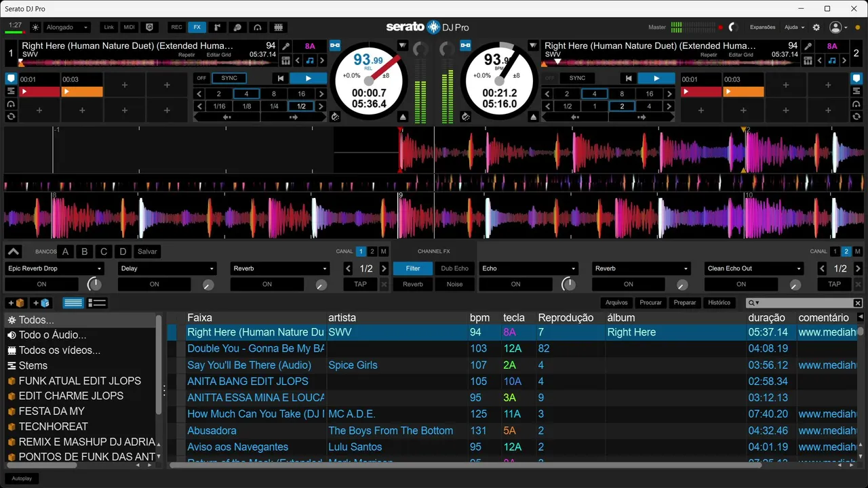The image size is (868, 488).
Task: Click Autoplay button
Action: 21,479
